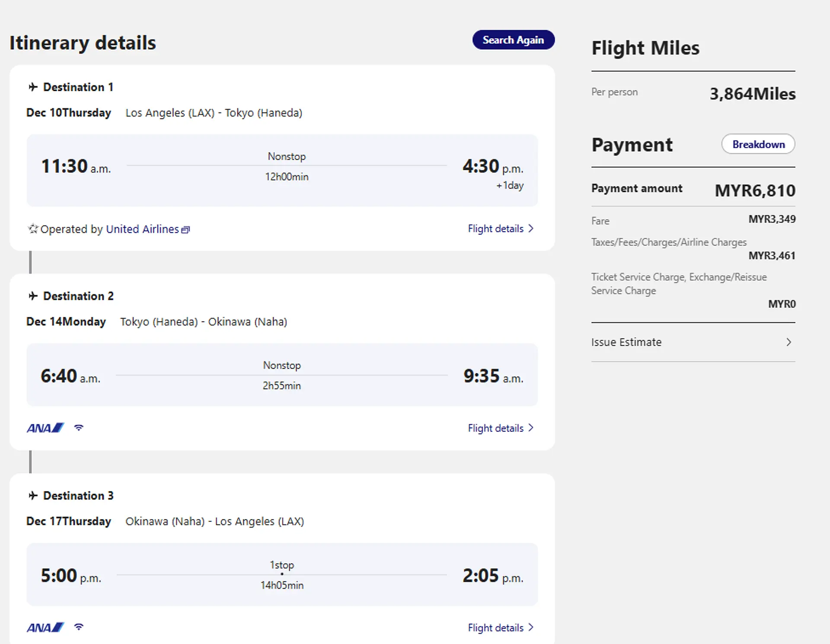
Task: Click Star Alliance icon before Operated by
Action: tap(33, 228)
